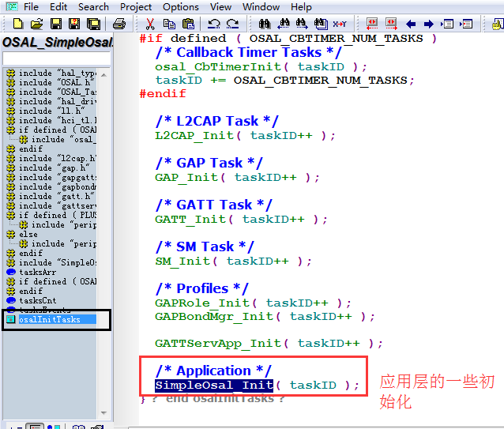This screenshot has height=429, width=504.
Task: Click the Print toolbar icon
Action: point(118,24)
